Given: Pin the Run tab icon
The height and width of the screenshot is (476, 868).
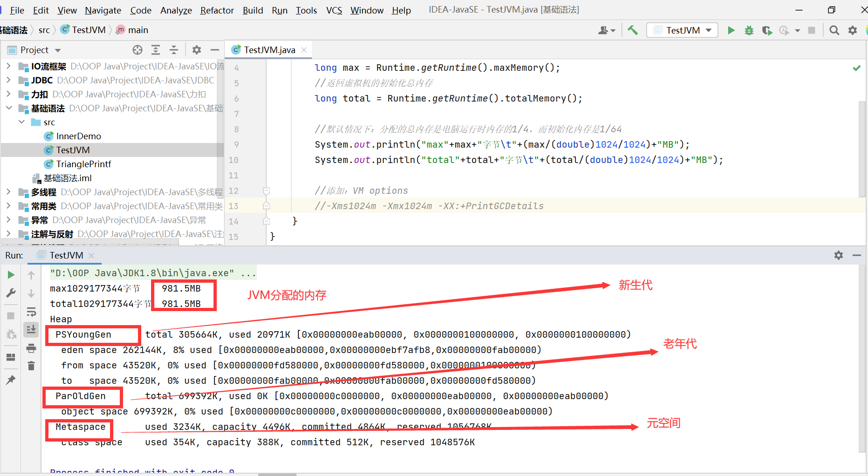Looking at the screenshot, I should [x=11, y=380].
